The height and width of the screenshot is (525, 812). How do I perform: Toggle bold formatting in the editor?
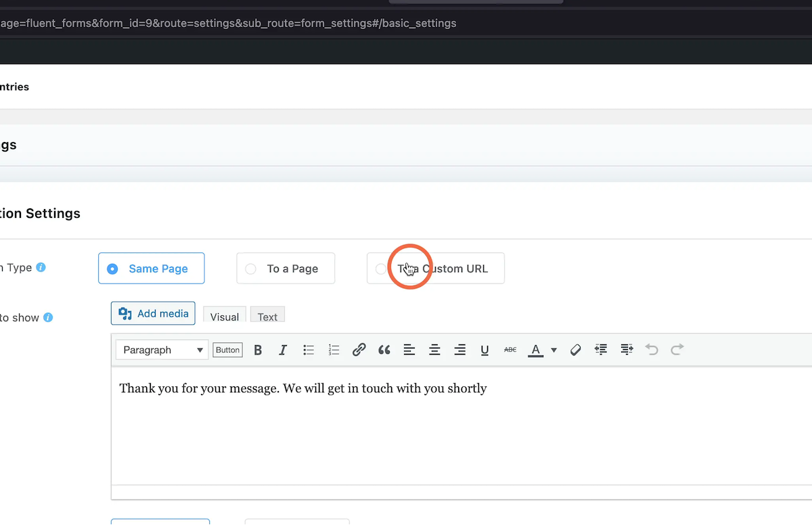pyautogui.click(x=258, y=350)
